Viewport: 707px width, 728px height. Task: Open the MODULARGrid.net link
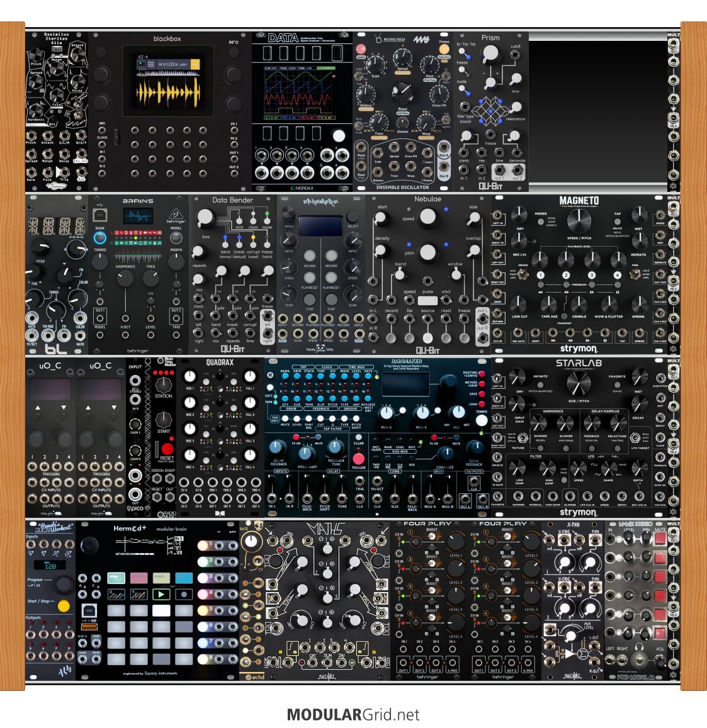(x=354, y=714)
